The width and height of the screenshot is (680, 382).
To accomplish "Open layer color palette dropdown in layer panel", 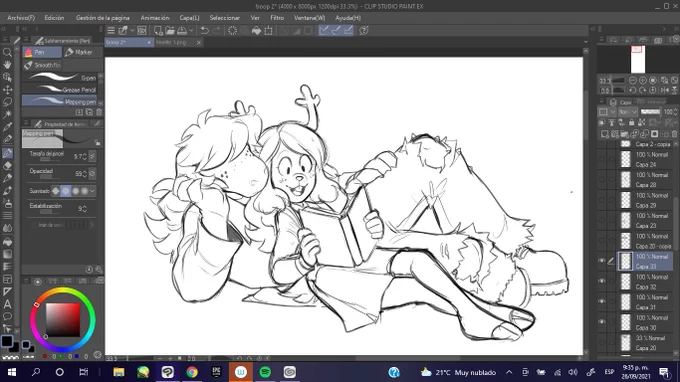I will [612, 112].
